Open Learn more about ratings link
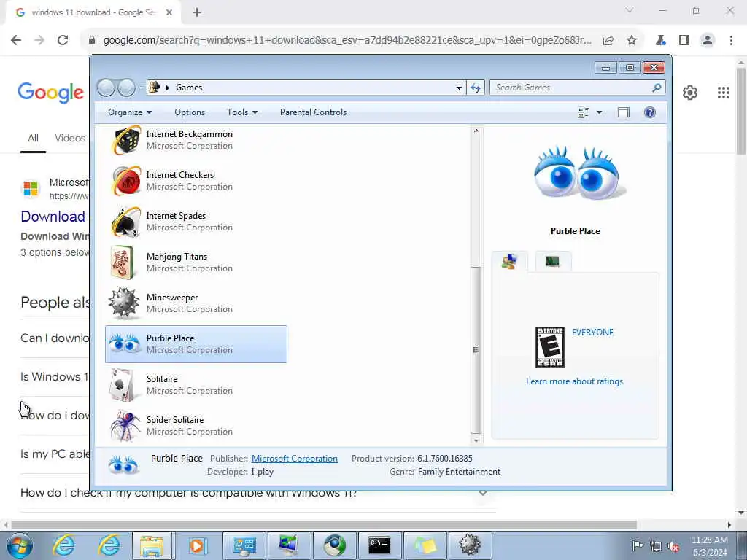Screen dimensions: 747x560 (574, 381)
